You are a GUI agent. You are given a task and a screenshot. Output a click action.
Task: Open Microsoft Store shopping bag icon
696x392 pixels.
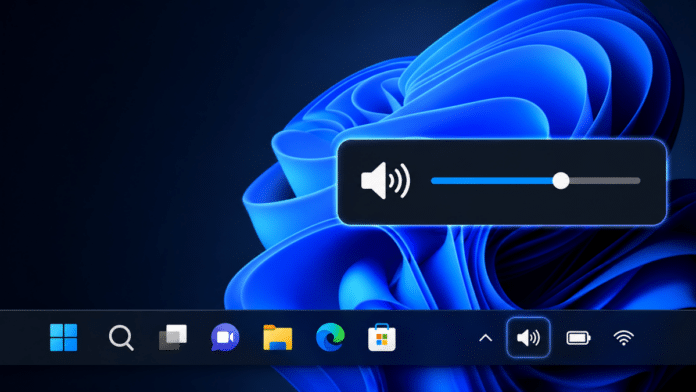point(382,337)
